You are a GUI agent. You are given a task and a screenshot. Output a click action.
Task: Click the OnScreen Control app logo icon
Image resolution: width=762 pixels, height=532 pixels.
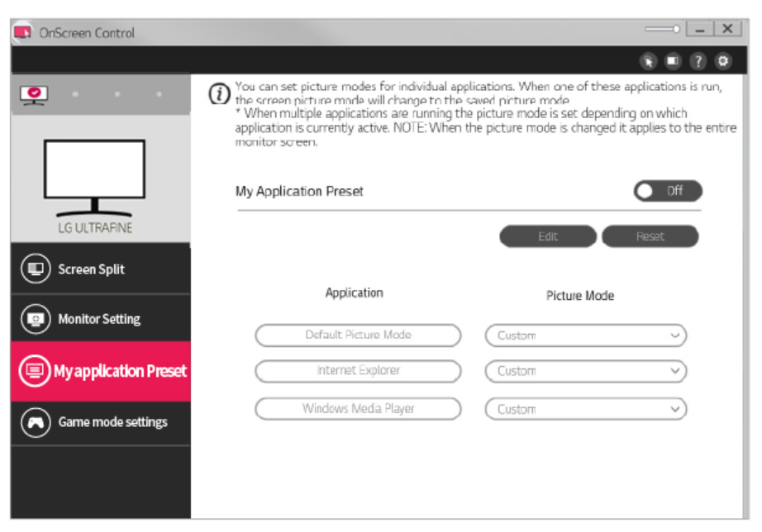point(22,33)
